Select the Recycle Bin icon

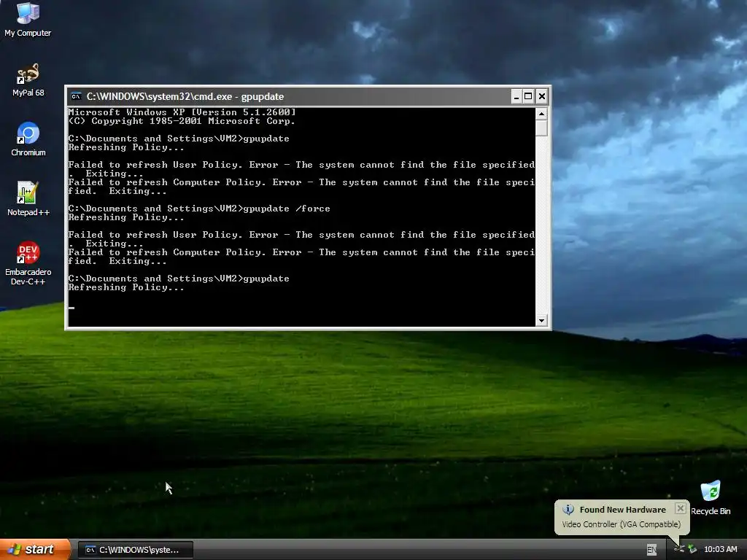coord(711,498)
